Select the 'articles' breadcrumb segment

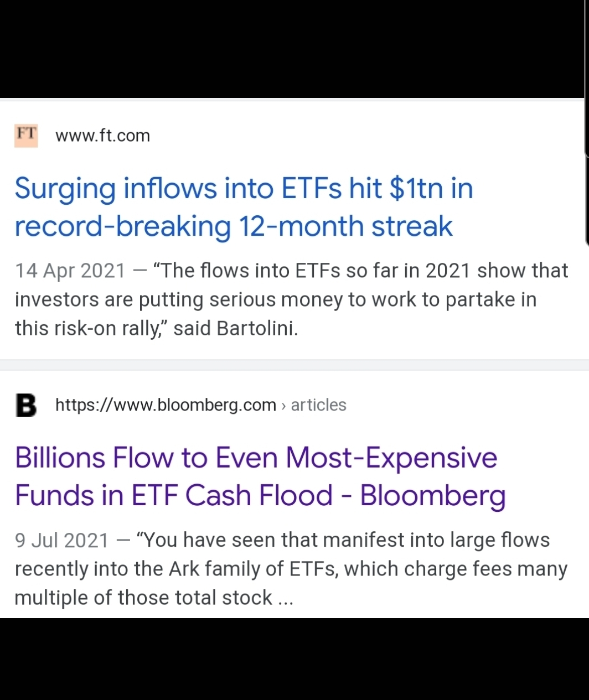click(x=318, y=405)
